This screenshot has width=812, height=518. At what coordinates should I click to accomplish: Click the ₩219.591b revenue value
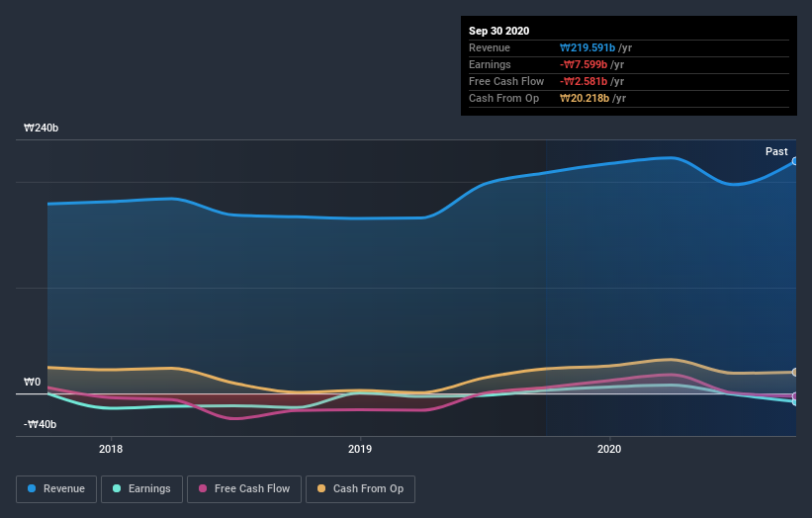(x=587, y=47)
